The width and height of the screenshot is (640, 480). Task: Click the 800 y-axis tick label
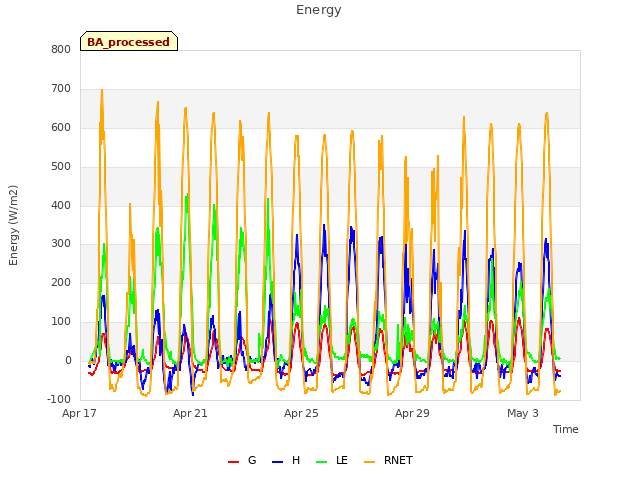pyautogui.click(x=61, y=49)
